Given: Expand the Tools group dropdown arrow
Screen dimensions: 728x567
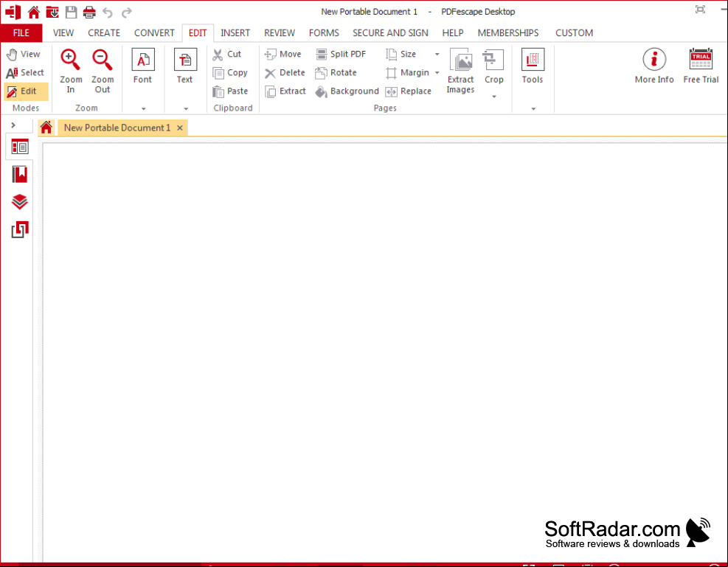Looking at the screenshot, I should (x=533, y=108).
